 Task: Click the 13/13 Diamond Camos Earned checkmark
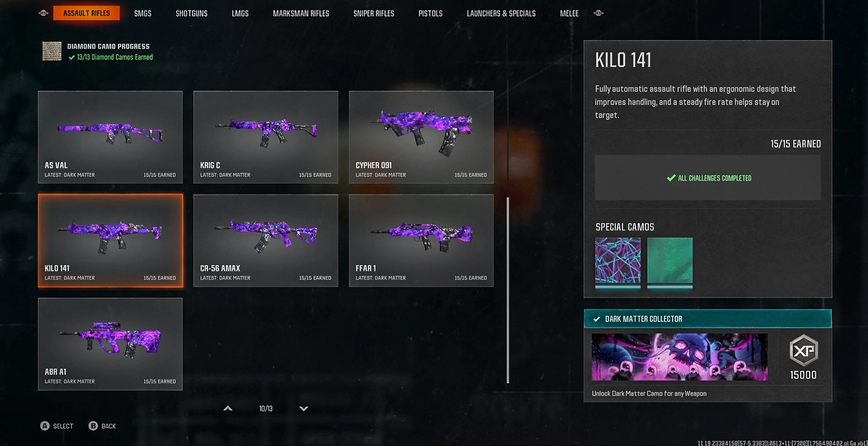coord(71,58)
